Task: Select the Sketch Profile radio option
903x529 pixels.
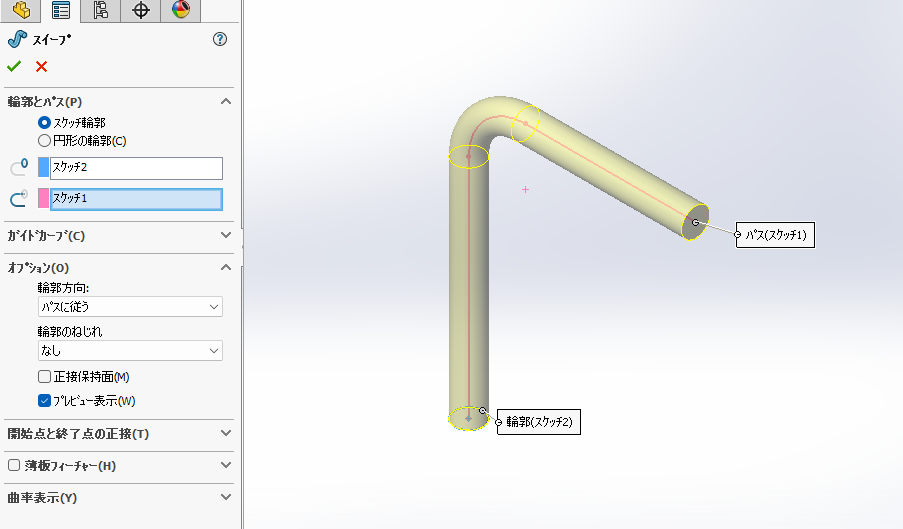Action: point(44,123)
